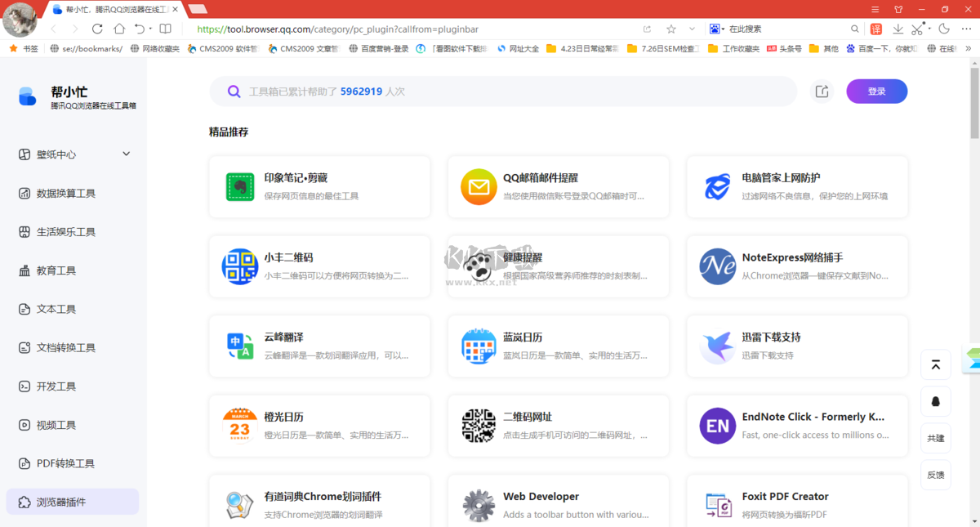Open the PDF转换工具 sidebar item
980x527 pixels.
coord(56,463)
